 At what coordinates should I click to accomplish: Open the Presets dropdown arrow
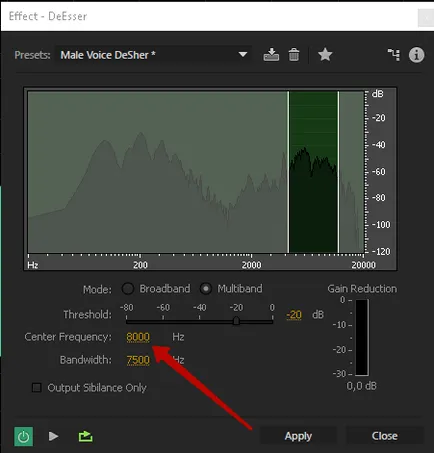coord(243,54)
